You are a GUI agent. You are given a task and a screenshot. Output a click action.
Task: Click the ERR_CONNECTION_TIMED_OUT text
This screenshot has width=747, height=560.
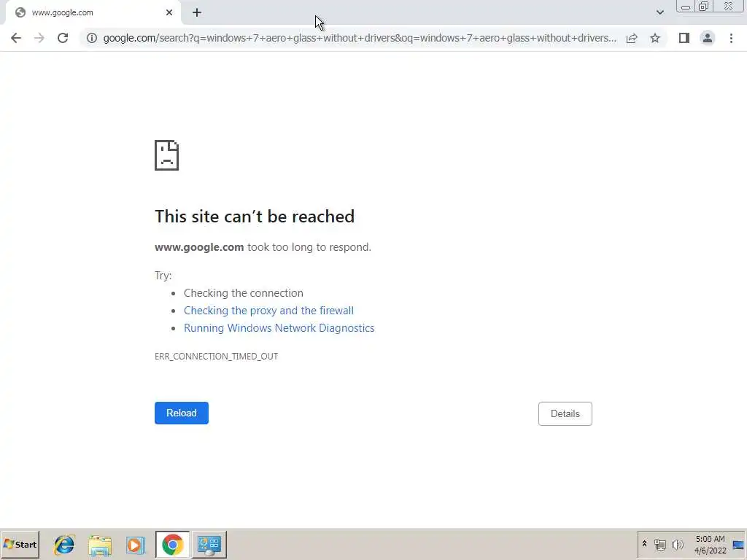[x=216, y=356]
